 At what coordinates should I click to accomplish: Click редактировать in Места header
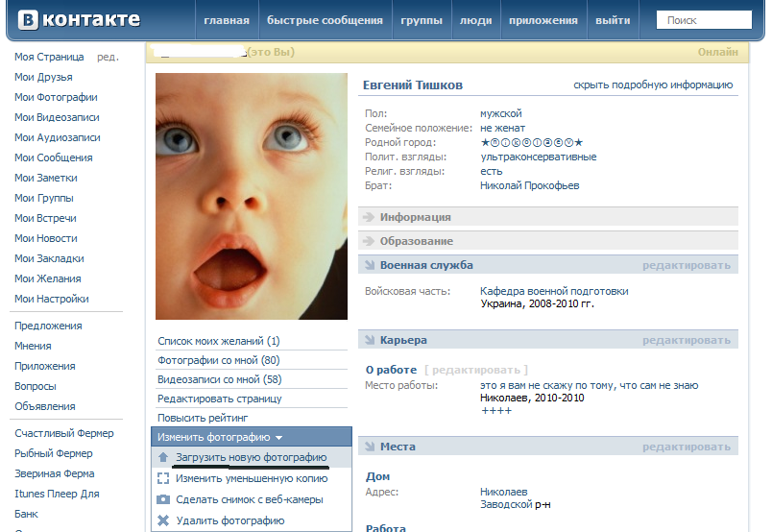tap(687, 447)
